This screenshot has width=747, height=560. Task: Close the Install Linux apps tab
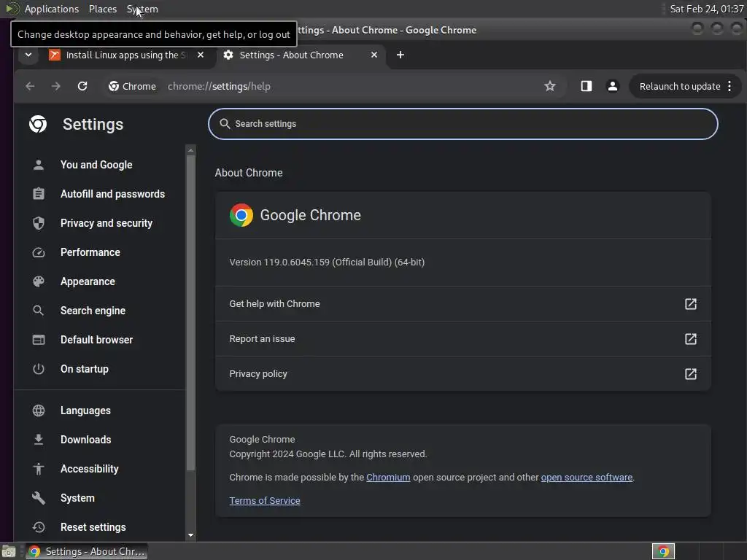(201, 55)
